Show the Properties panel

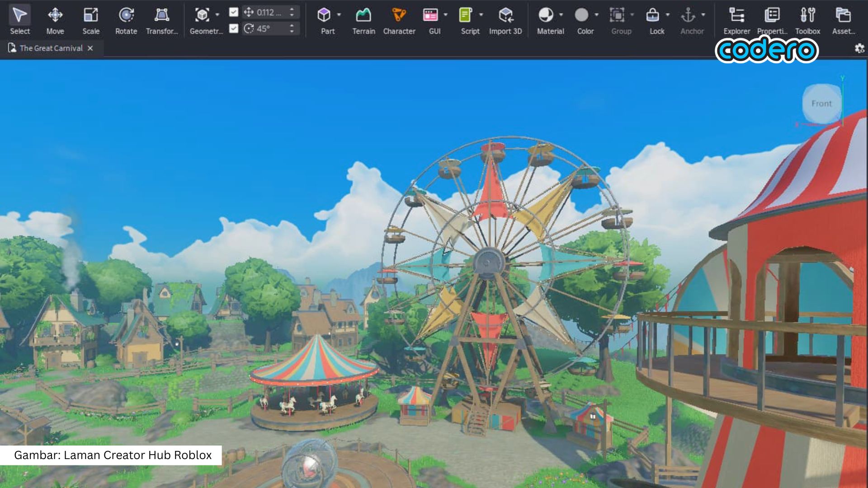coord(772,20)
